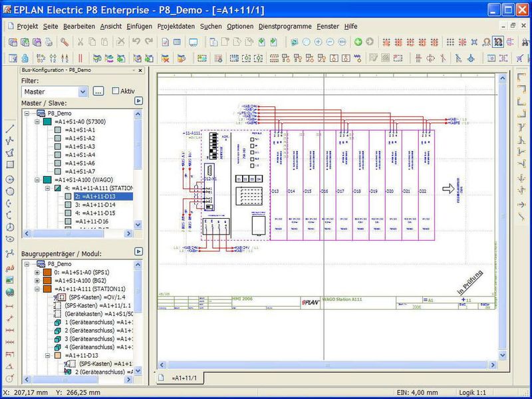Select the globe hyperlink tool

(x=10, y=292)
